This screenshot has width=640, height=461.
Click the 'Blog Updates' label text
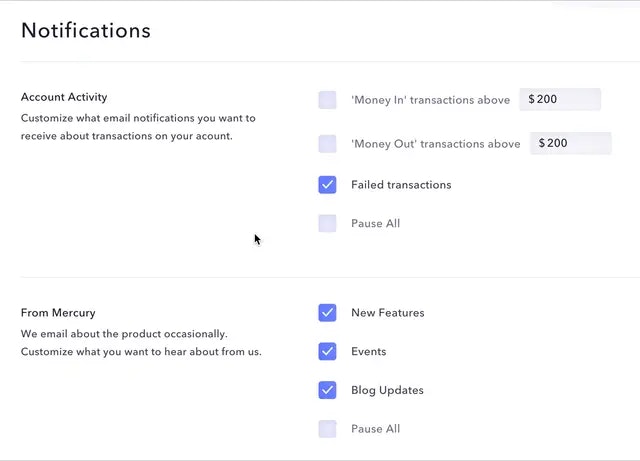coord(387,390)
